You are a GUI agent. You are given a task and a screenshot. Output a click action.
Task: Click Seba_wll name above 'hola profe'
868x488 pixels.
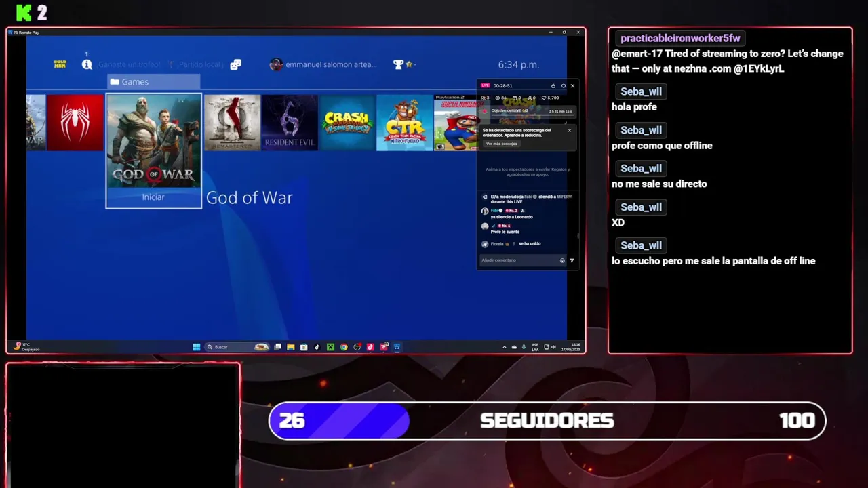pyautogui.click(x=641, y=91)
